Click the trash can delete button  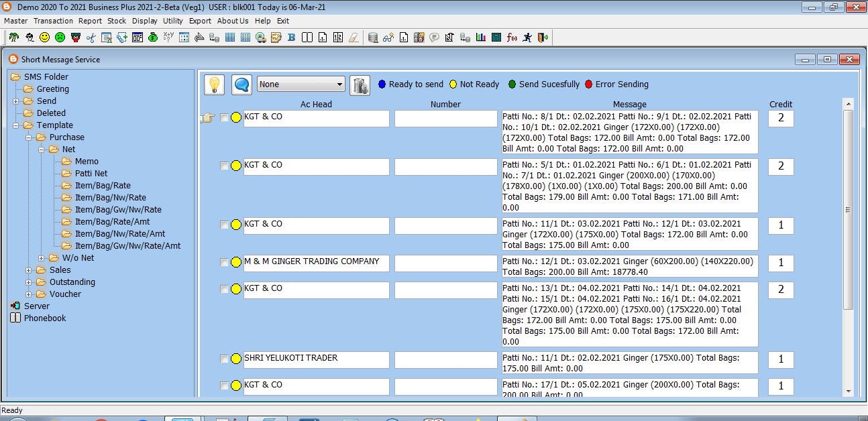(360, 84)
